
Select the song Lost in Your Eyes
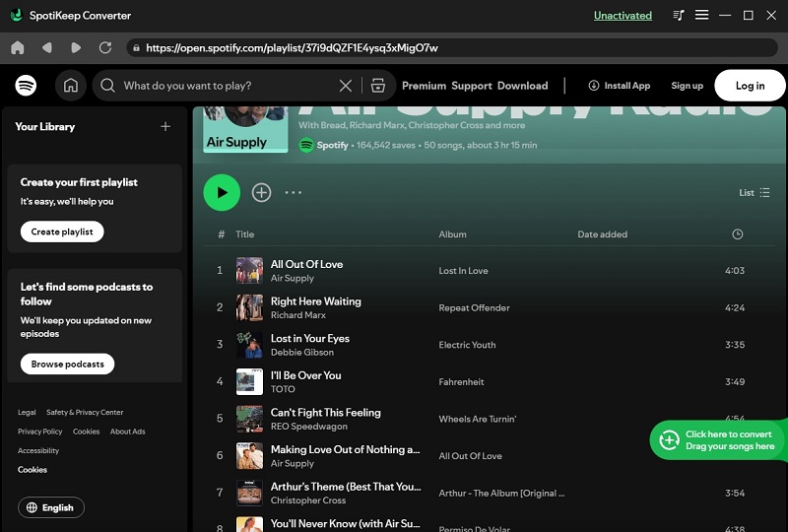pyautogui.click(x=310, y=338)
